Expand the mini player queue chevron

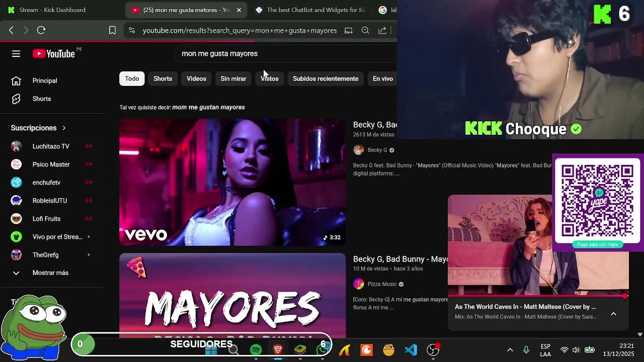coord(613,314)
